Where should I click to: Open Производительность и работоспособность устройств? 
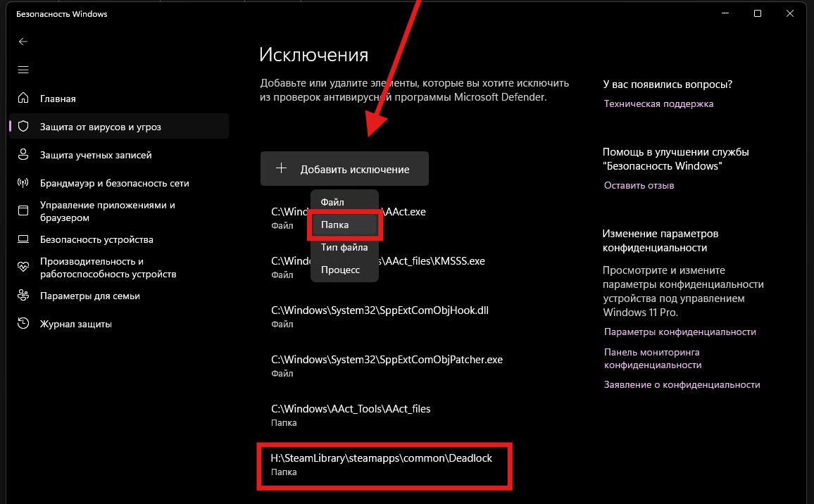[x=119, y=267]
